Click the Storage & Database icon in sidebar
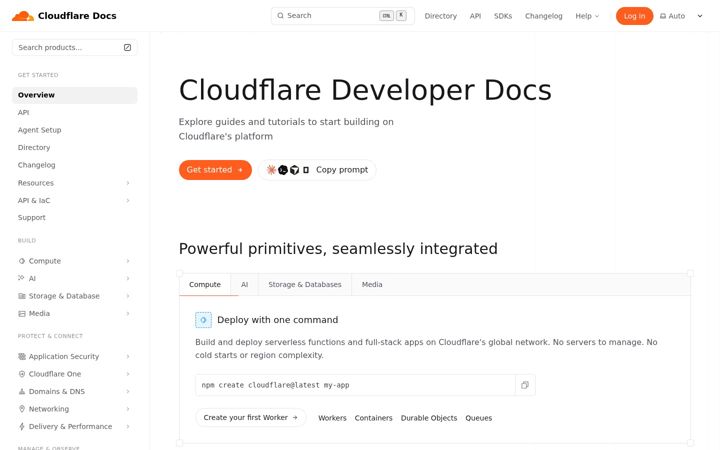Viewport: 720px width, 450px height. click(22, 296)
